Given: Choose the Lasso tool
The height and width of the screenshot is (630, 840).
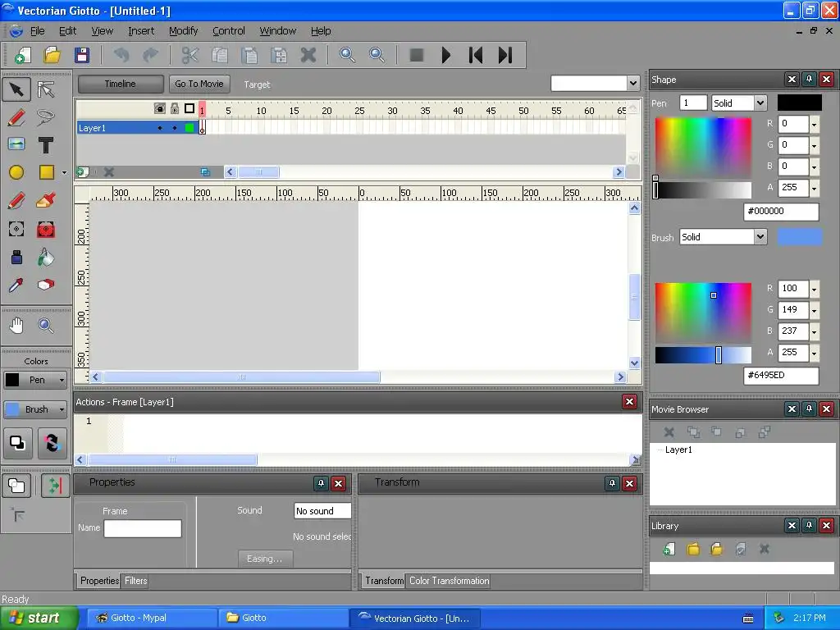Looking at the screenshot, I should pyautogui.click(x=46, y=116).
